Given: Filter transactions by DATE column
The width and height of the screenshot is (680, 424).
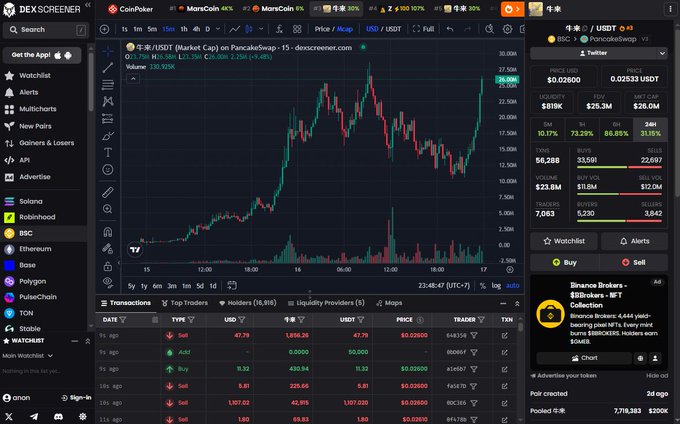Looking at the screenshot, I should click(x=123, y=320).
